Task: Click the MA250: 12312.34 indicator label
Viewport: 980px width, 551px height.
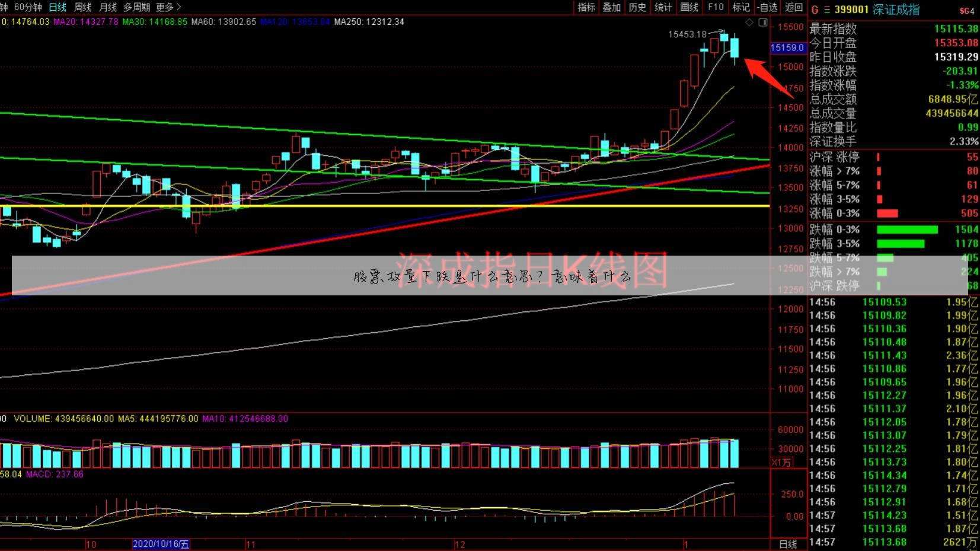Action: 369,22
